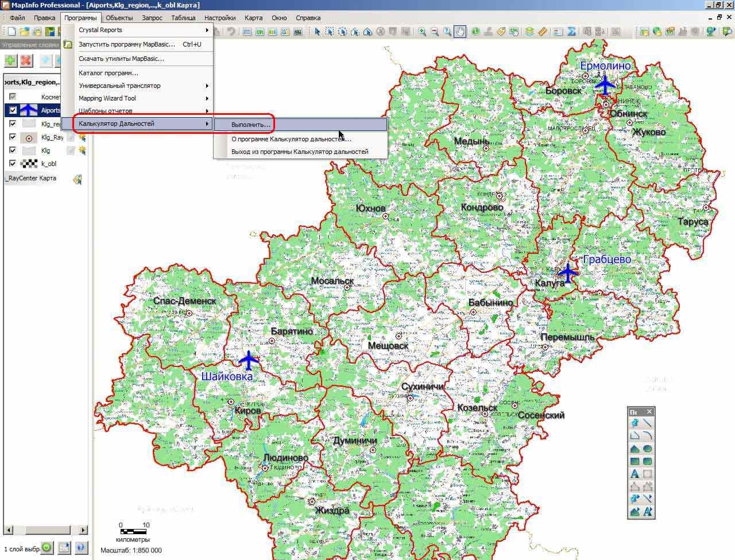Image resolution: width=735 pixels, height=560 pixels.
Task: Select the Polygon tool in drawing palette
Action: (x=635, y=449)
